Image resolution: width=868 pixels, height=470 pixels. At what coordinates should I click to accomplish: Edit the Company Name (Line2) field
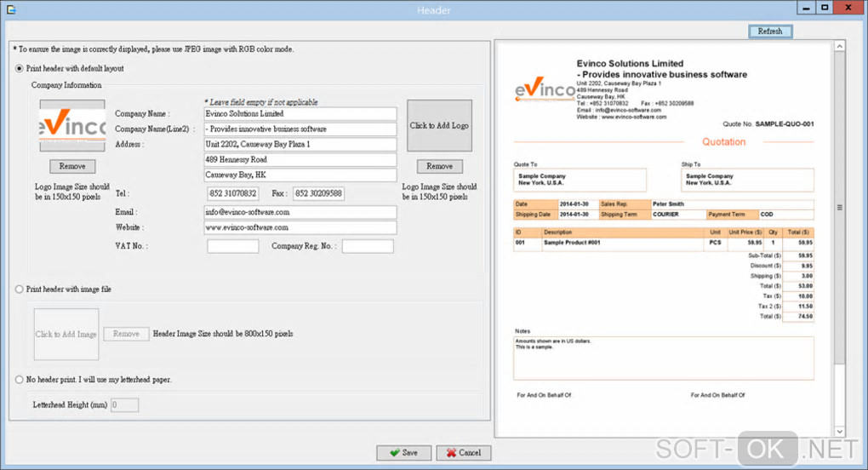click(300, 129)
